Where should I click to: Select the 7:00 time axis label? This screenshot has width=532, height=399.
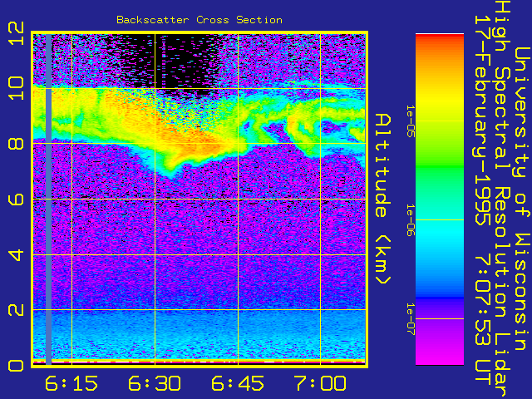[321, 384]
